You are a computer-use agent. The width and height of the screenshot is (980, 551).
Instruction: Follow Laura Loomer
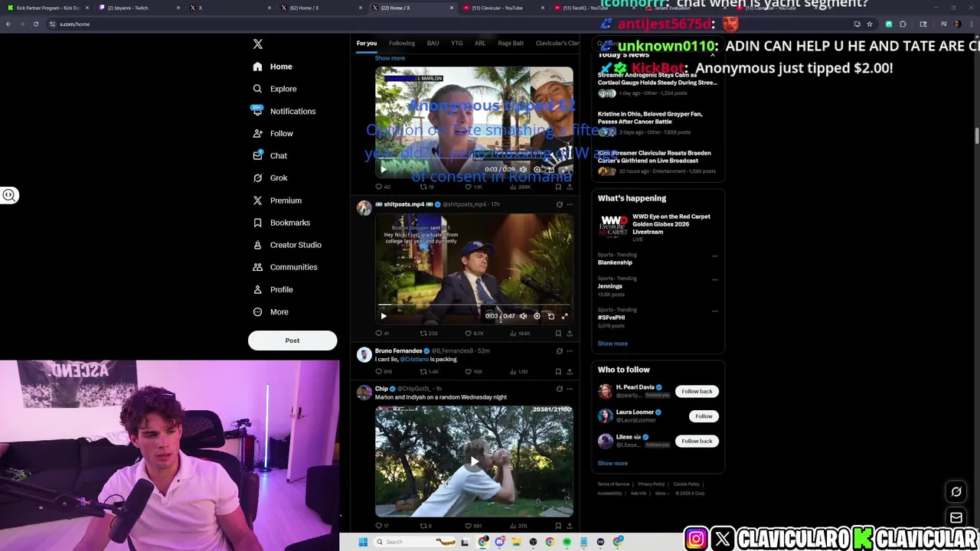tap(704, 416)
